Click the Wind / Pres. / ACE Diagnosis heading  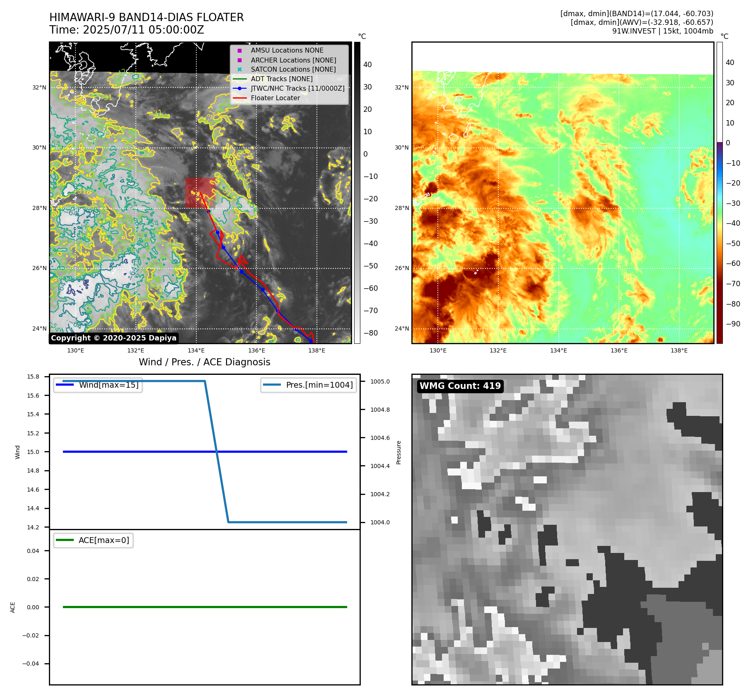[205, 362]
